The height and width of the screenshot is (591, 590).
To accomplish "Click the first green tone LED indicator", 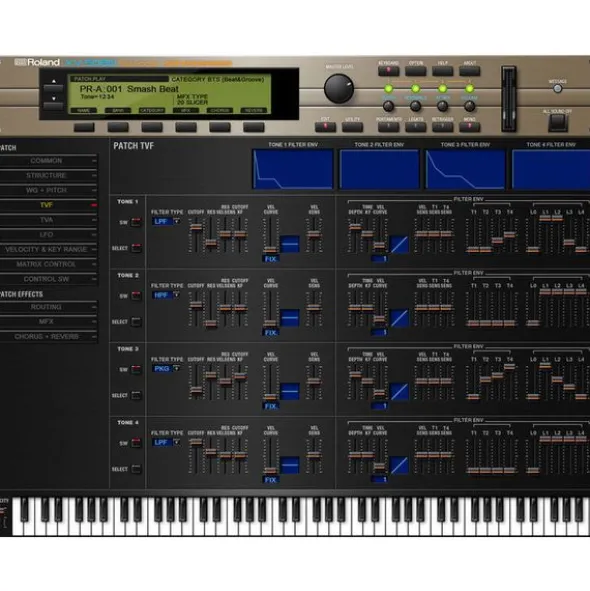I will coord(388,89).
